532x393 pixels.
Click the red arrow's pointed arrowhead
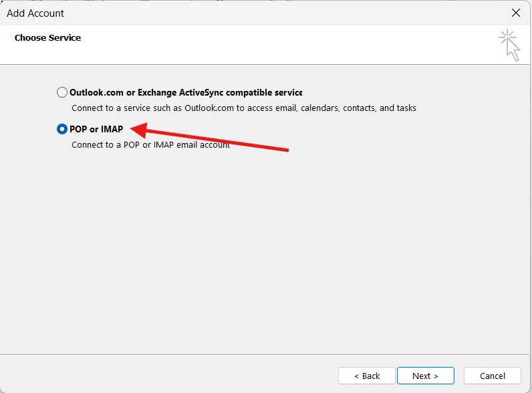(x=134, y=128)
